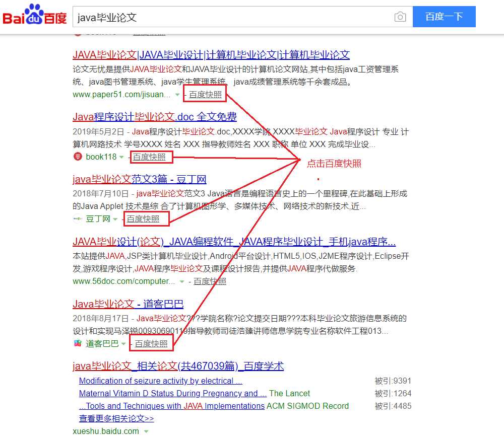Open java毕业论文_相关论文 百度学术 link
The width and height of the screenshot is (504, 440).
pyautogui.click(x=178, y=366)
